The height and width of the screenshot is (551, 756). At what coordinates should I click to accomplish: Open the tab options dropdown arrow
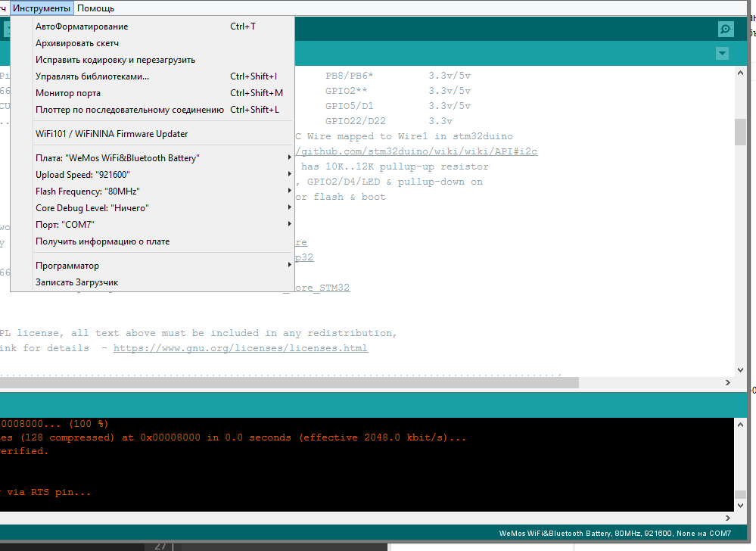(x=722, y=54)
